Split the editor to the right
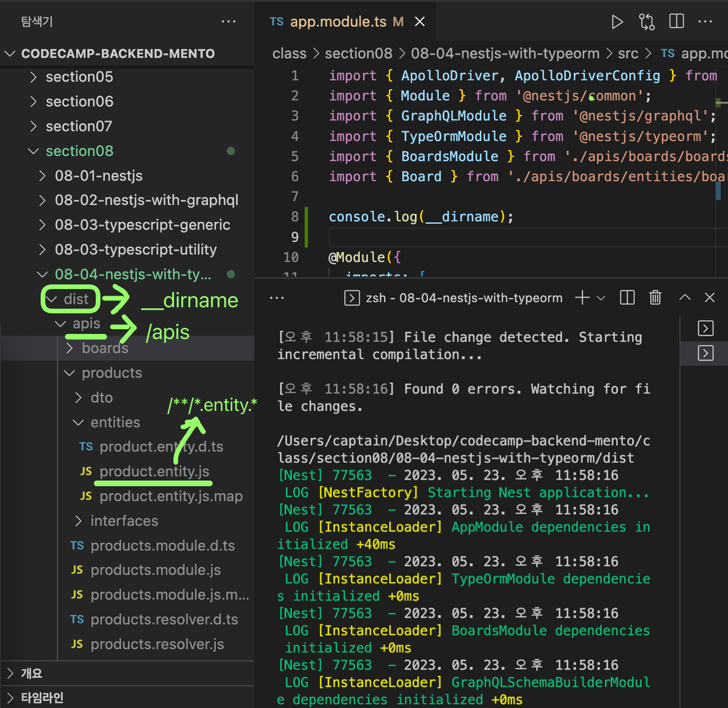The width and height of the screenshot is (728, 708). point(676,21)
